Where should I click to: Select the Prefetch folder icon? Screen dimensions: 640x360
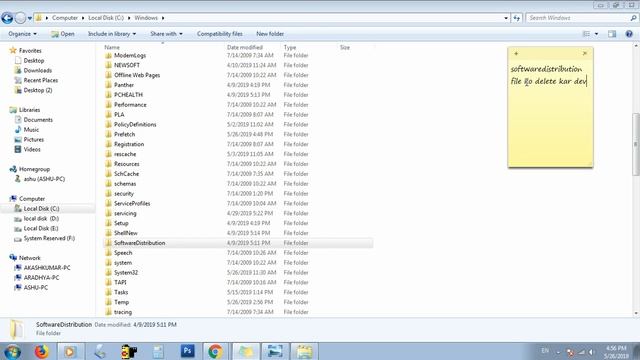[x=108, y=134]
